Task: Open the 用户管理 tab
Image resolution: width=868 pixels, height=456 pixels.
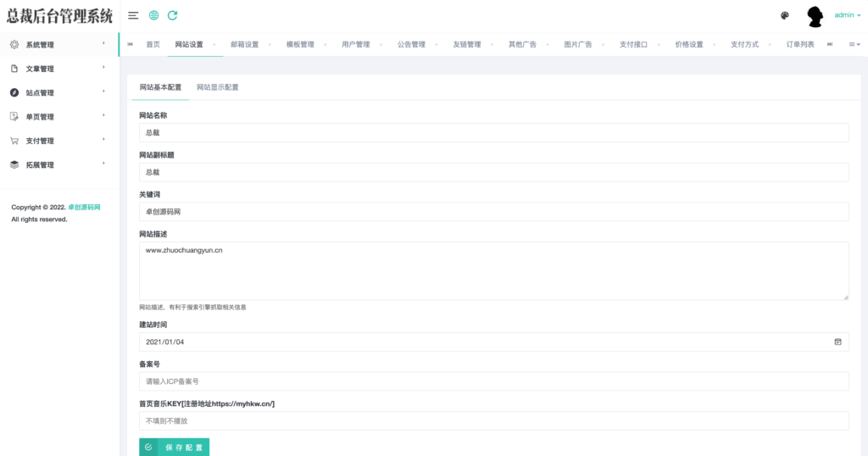Action: pos(355,44)
